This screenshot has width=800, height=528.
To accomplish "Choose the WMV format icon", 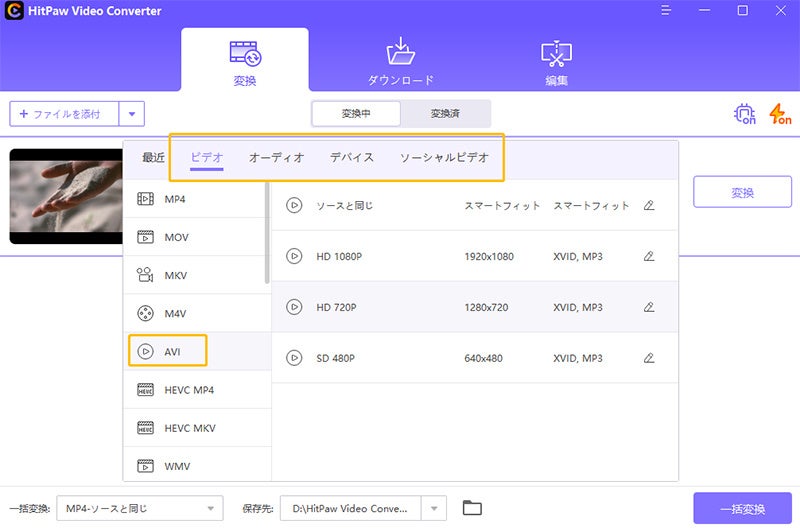I will (x=145, y=466).
